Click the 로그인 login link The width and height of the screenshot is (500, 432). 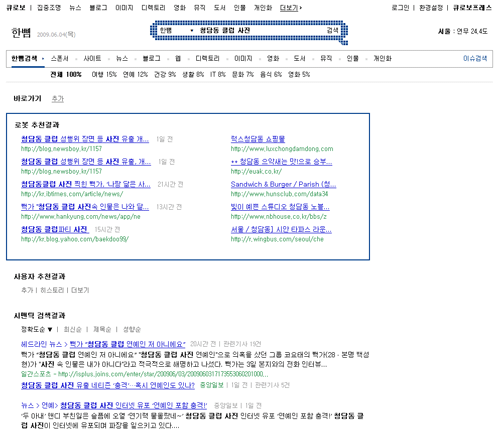click(x=400, y=8)
